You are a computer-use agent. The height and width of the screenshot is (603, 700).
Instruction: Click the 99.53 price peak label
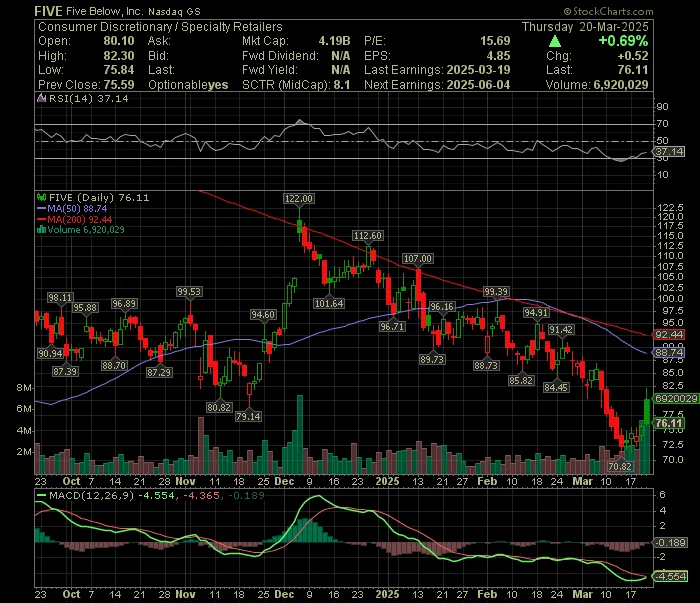click(189, 291)
